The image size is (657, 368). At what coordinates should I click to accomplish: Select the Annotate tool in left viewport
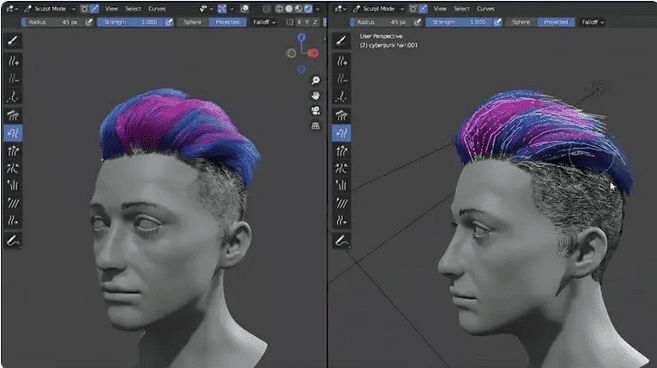[x=13, y=241]
